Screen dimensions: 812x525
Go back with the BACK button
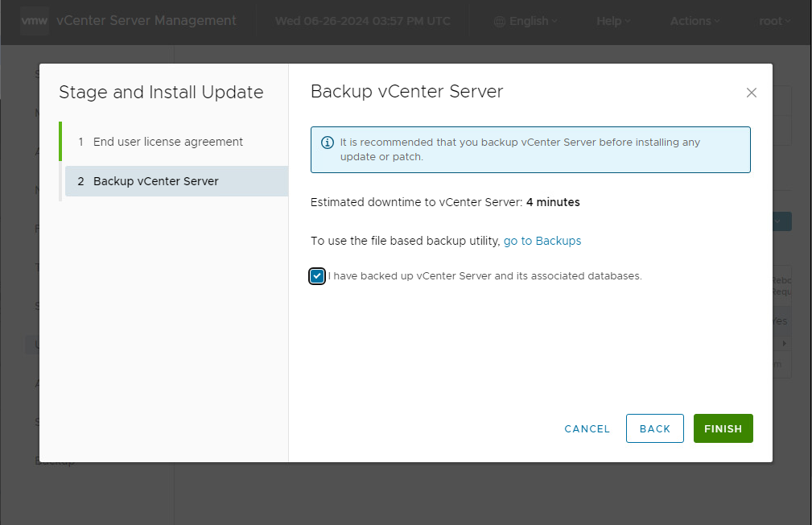654,428
